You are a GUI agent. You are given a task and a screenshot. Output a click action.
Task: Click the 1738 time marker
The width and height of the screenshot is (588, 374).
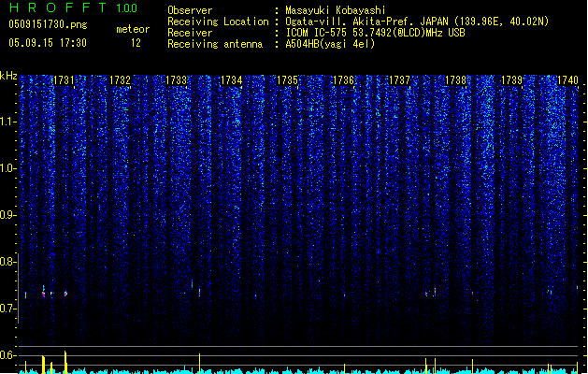click(x=455, y=80)
